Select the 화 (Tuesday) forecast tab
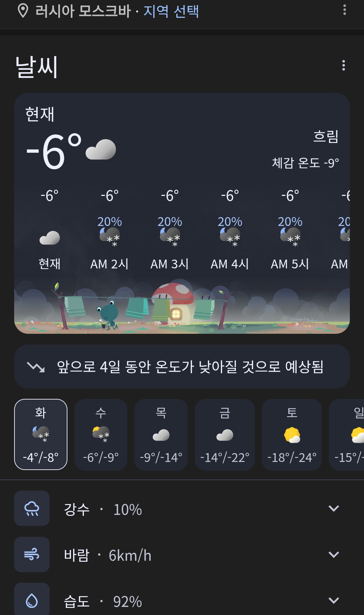Viewport: 364px width, 615px height. [x=41, y=434]
